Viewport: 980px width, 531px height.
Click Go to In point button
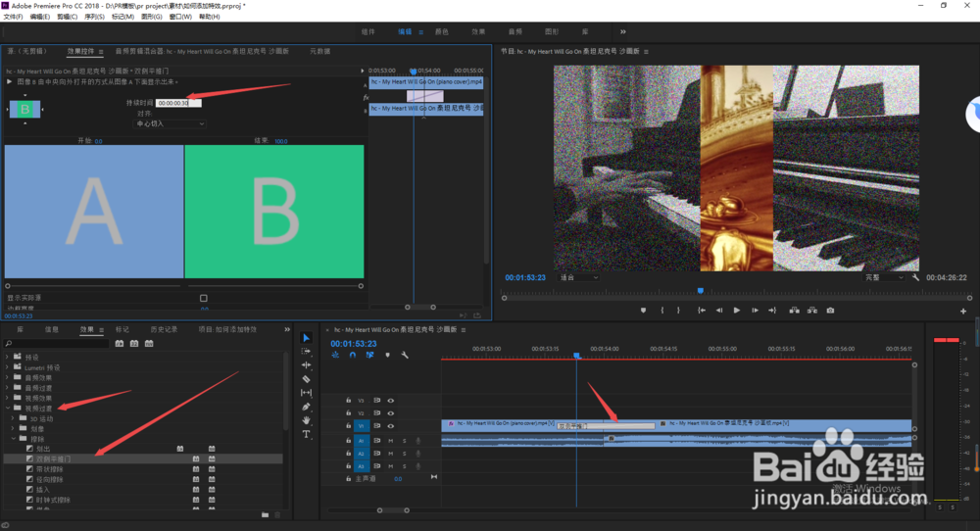pos(702,311)
